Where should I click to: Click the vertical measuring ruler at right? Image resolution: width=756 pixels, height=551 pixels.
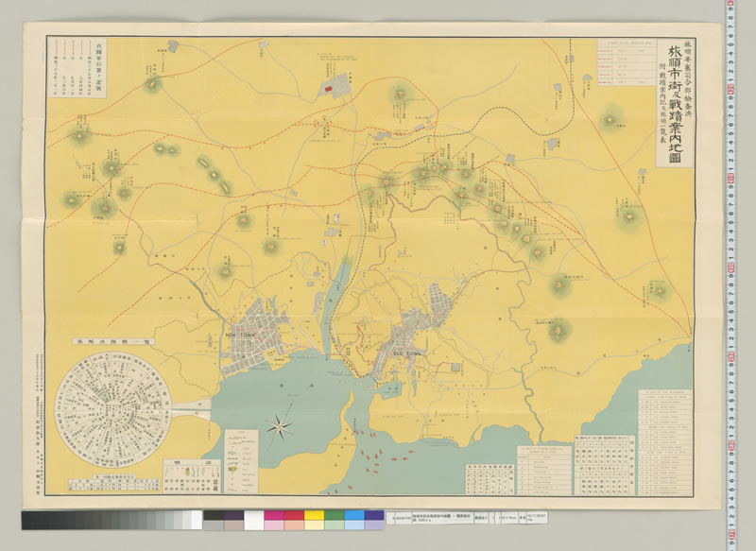(x=736, y=274)
